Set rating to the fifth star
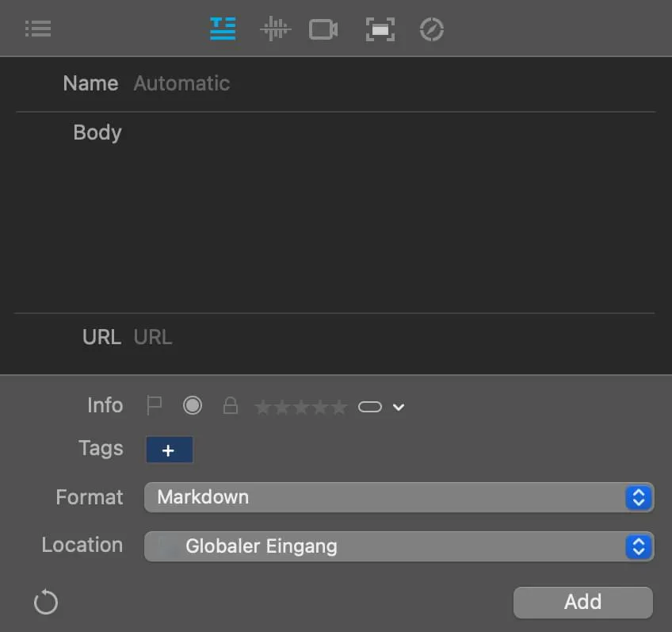This screenshot has height=632, width=672. coord(339,408)
